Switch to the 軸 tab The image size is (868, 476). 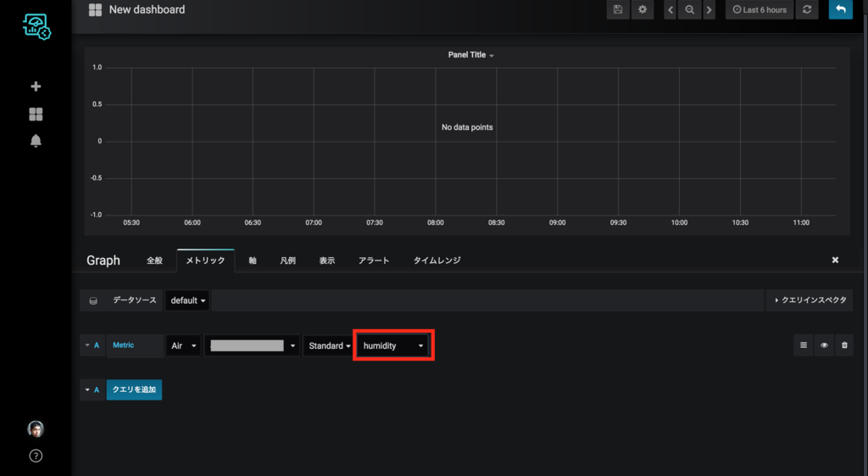click(253, 260)
